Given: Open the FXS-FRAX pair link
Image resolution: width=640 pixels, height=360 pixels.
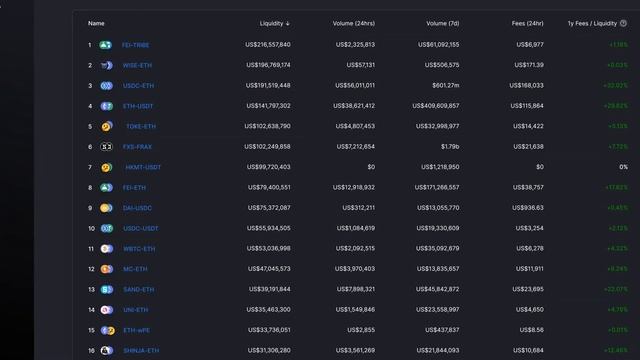Looking at the screenshot, I should (x=137, y=147).
